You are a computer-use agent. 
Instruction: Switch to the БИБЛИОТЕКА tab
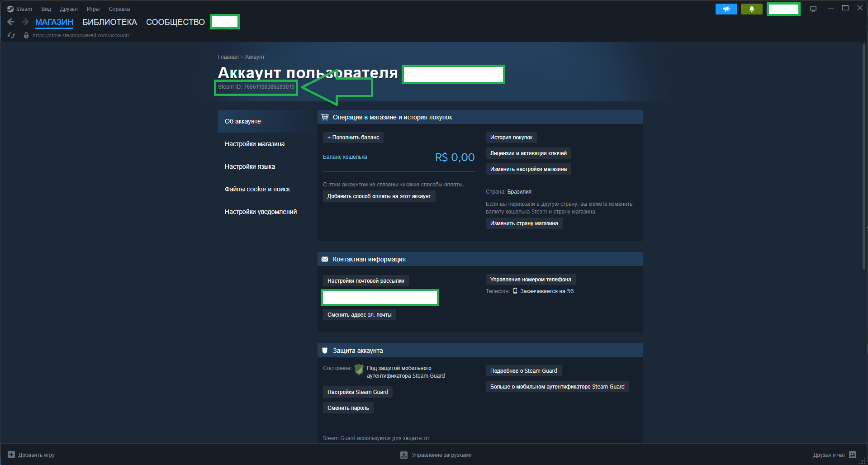pyautogui.click(x=109, y=22)
